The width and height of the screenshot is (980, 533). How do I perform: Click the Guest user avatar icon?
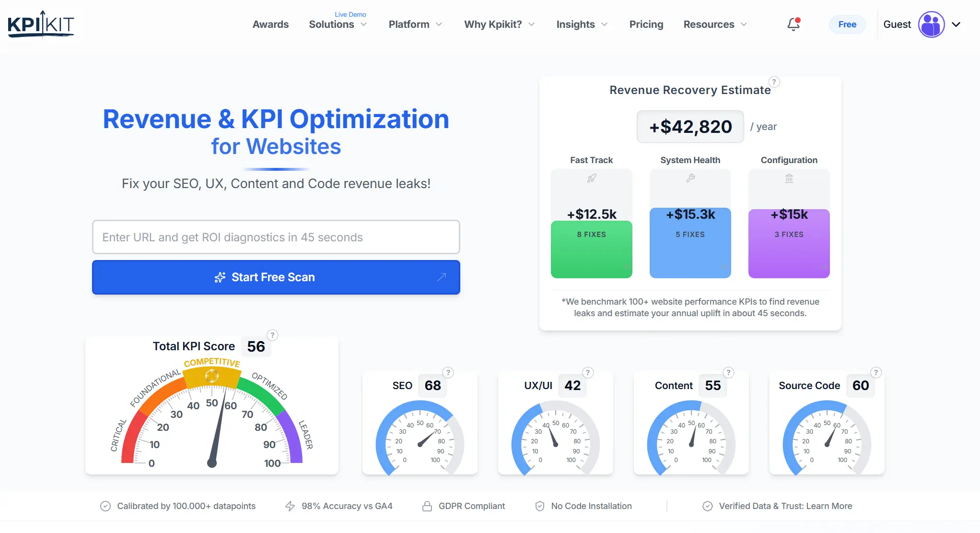pos(931,24)
